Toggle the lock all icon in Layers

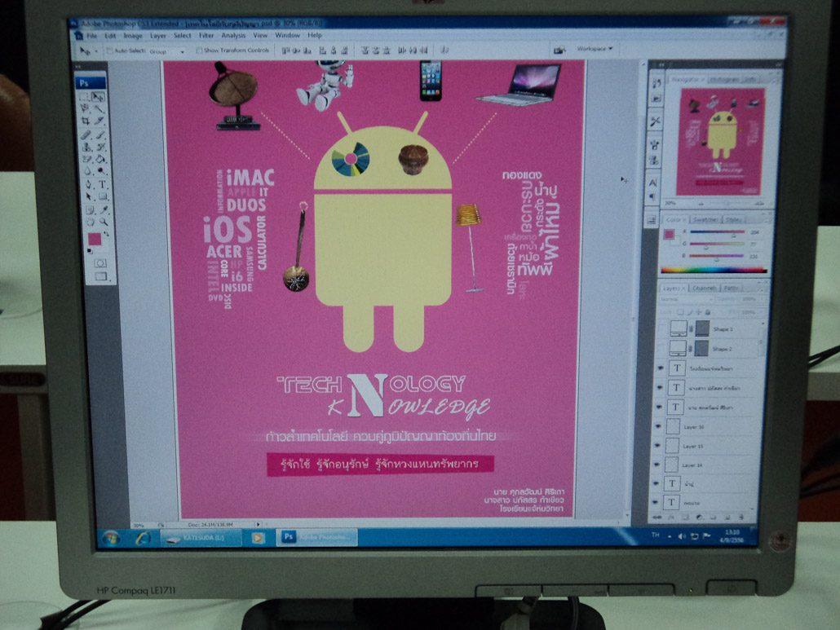(708, 312)
